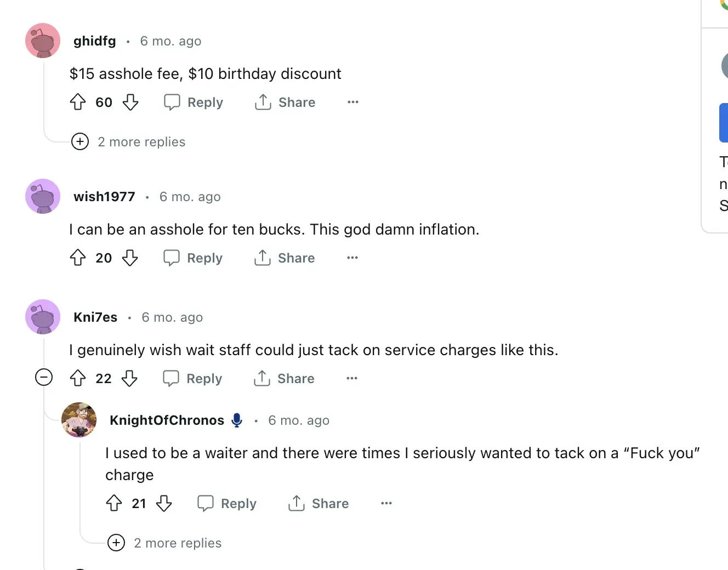Screen dimensions: 728x570
Task: Upvote wish1977's inflation comment
Action: point(78,258)
